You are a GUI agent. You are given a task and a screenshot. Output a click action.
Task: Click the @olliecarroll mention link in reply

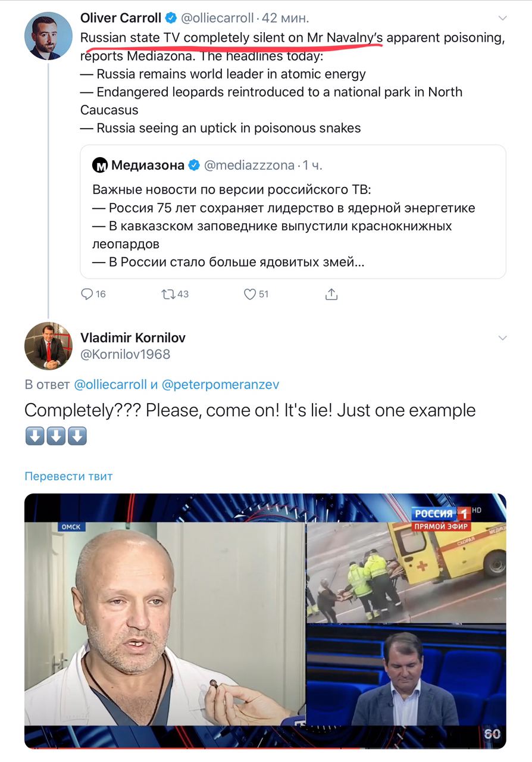(110, 385)
